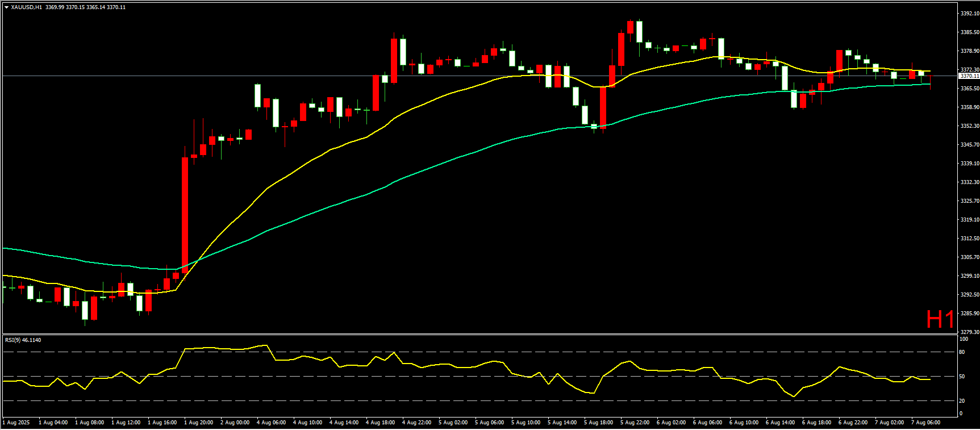
Task: Click the 4 Aug 06:00 time label
Action: [x=272, y=423]
